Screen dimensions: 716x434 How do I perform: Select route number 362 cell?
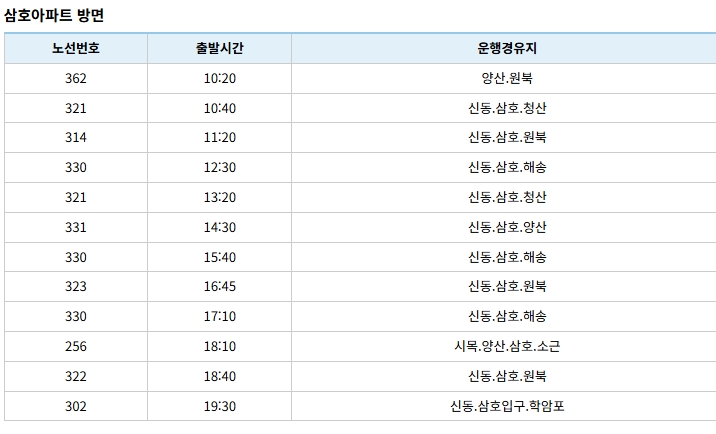tap(76, 78)
